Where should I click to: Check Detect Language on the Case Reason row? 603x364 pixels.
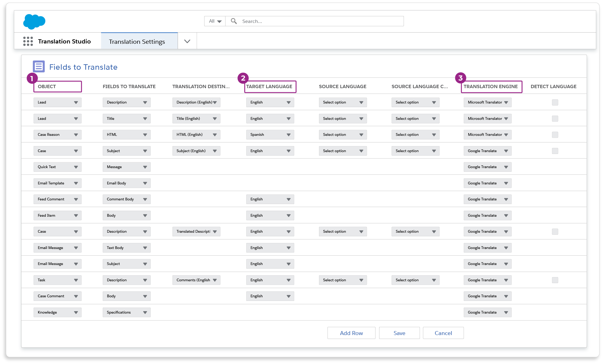[x=555, y=135]
